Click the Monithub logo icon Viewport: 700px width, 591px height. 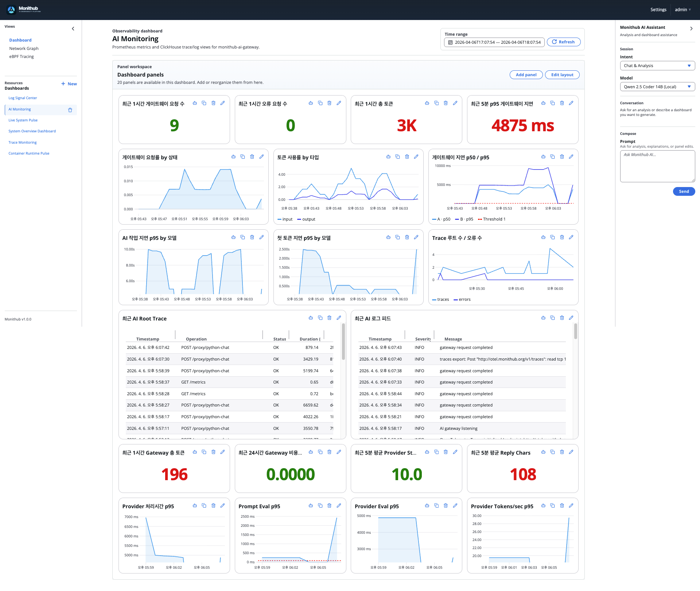click(x=11, y=9)
